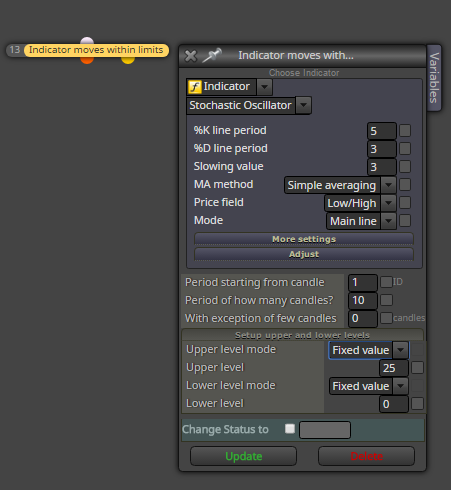The image size is (451, 490).
Task: Open the Variables side tab
Action: (x=434, y=78)
